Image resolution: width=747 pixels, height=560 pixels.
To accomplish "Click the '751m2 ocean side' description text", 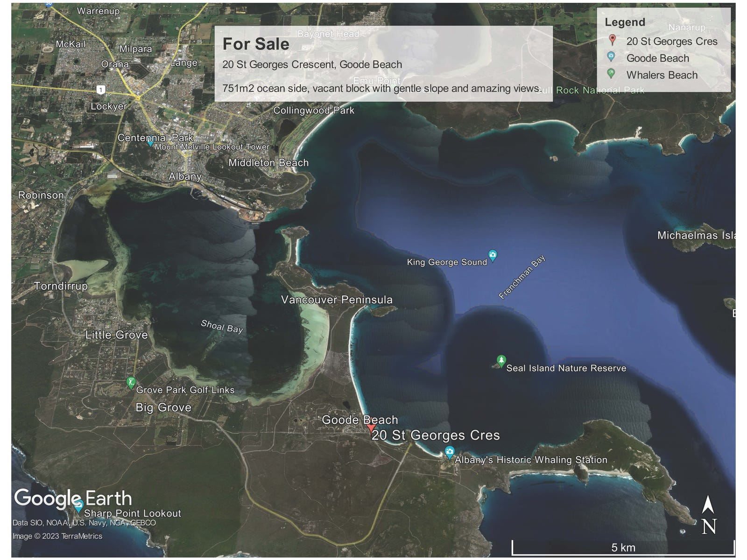I will [x=381, y=88].
